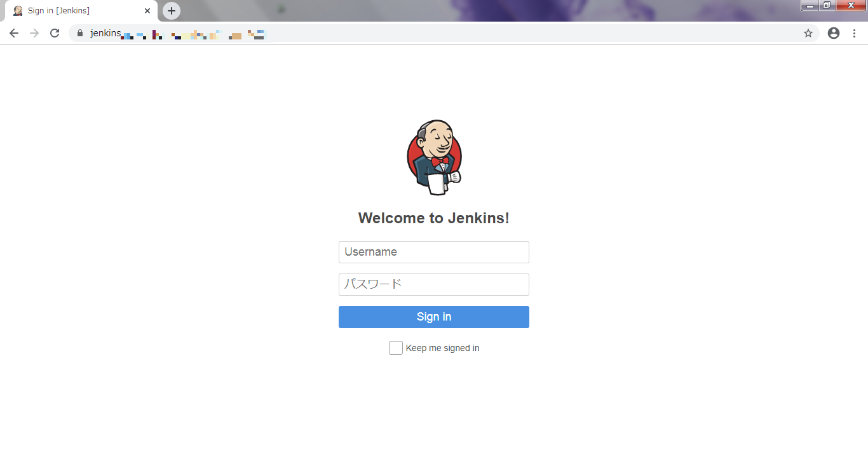
Task: Close the Sign in [Jenkins] tab
Action: pyautogui.click(x=147, y=11)
